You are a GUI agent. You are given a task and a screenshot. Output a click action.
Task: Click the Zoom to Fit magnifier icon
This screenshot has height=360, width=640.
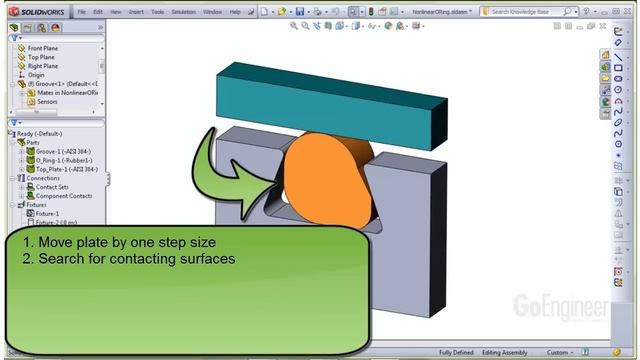click(293, 26)
